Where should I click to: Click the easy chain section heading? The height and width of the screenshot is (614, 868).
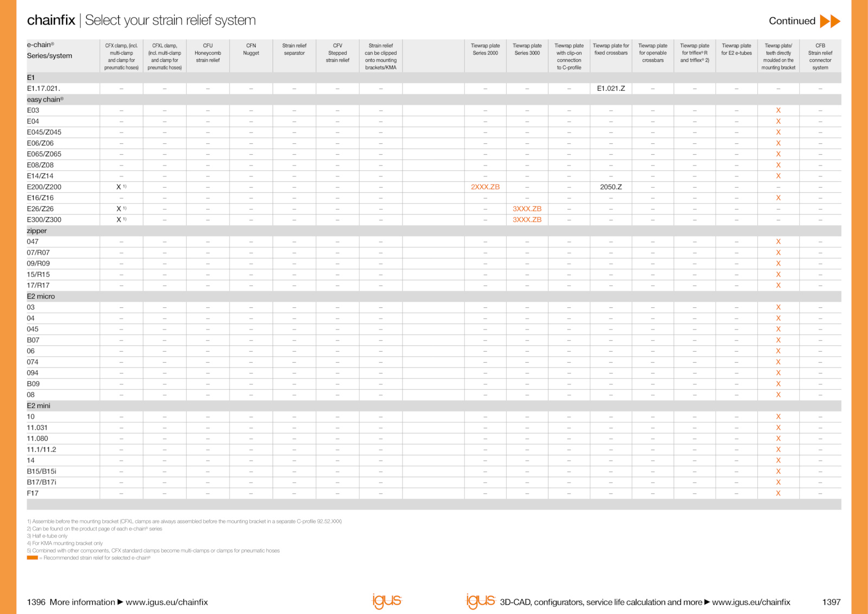[x=45, y=99]
